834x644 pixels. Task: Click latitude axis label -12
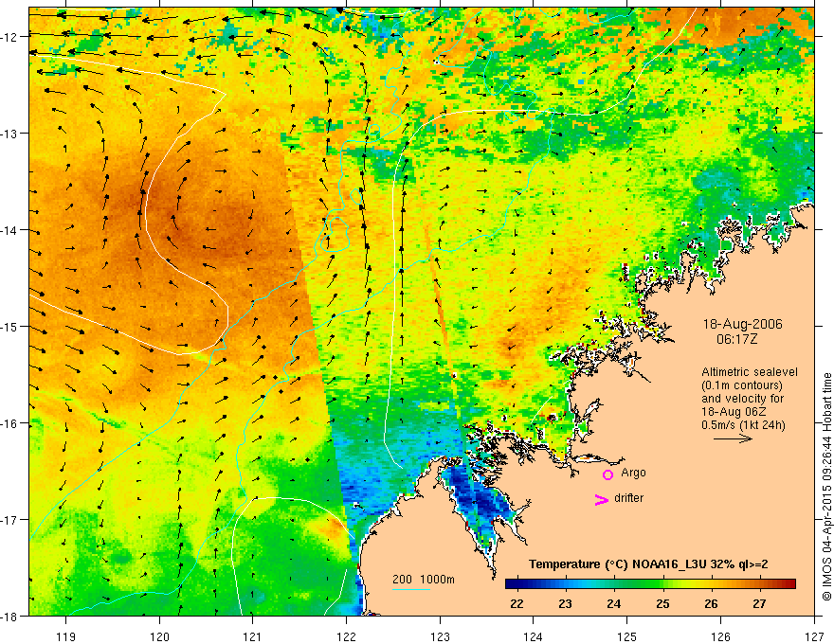pyautogui.click(x=10, y=37)
